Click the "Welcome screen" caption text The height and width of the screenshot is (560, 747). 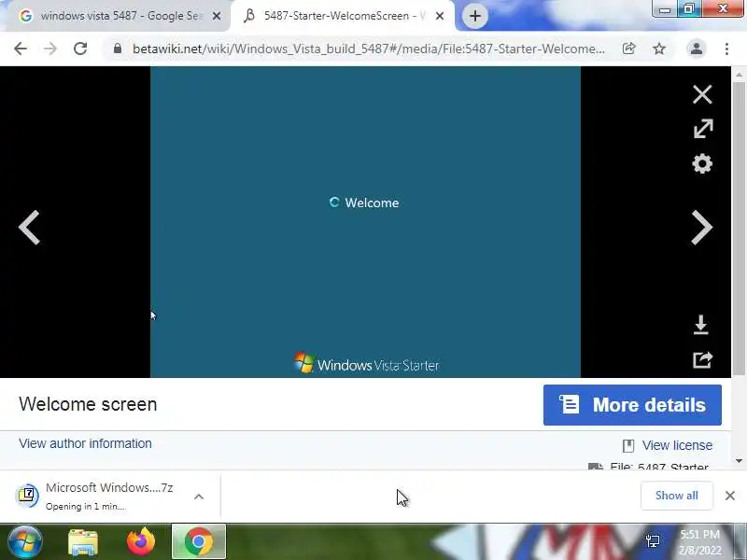tap(88, 404)
